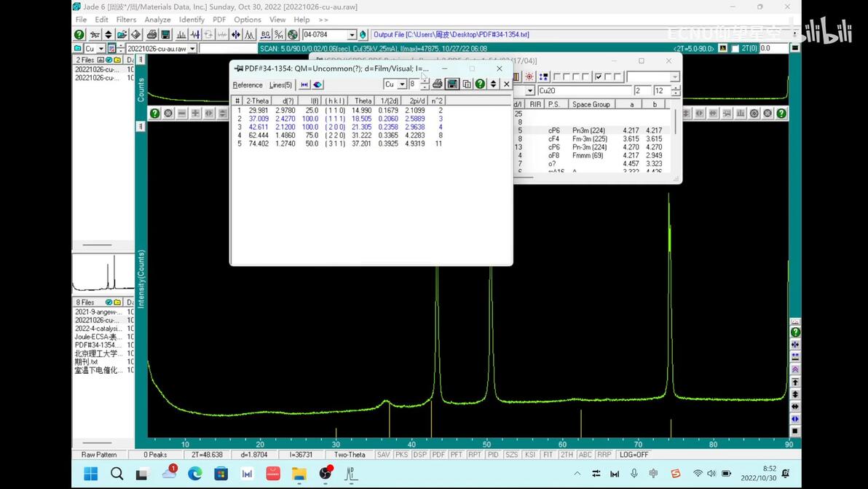Open the Identify menu

click(192, 20)
